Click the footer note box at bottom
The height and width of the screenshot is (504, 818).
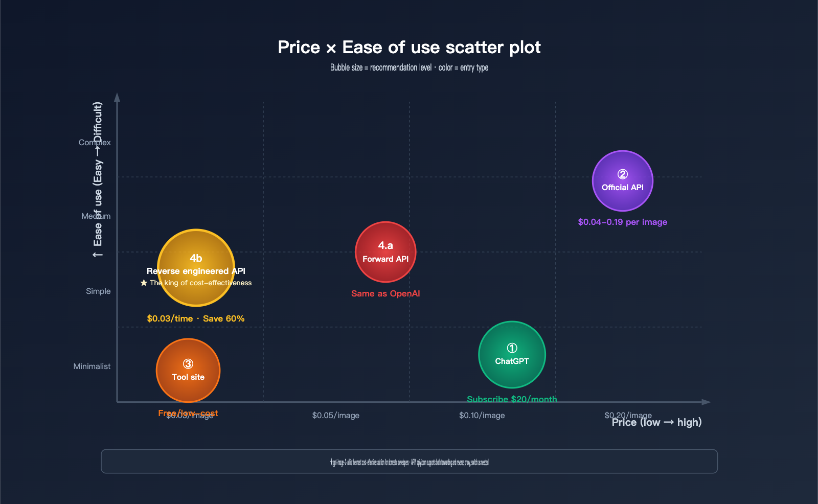pyautogui.click(x=409, y=462)
